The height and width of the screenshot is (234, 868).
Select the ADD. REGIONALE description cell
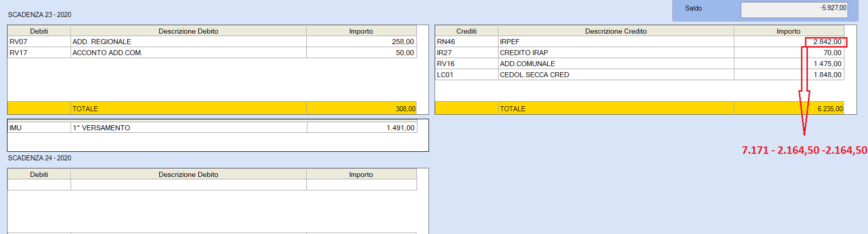(x=189, y=42)
